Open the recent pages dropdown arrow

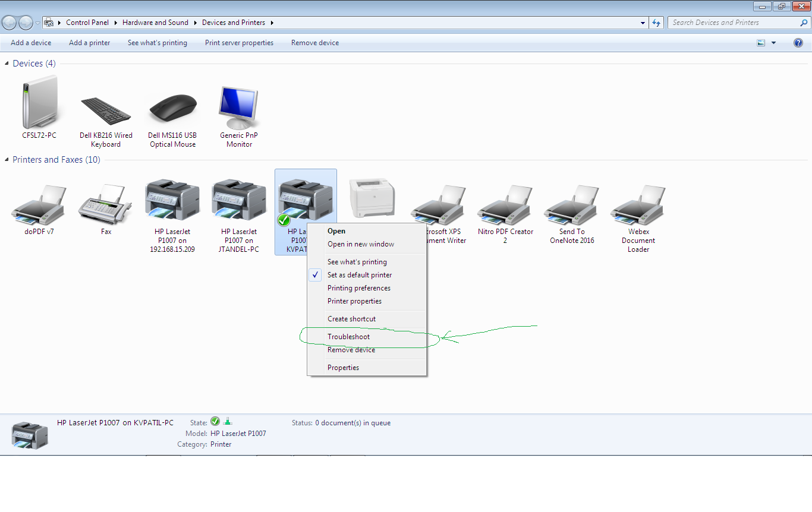coord(37,23)
